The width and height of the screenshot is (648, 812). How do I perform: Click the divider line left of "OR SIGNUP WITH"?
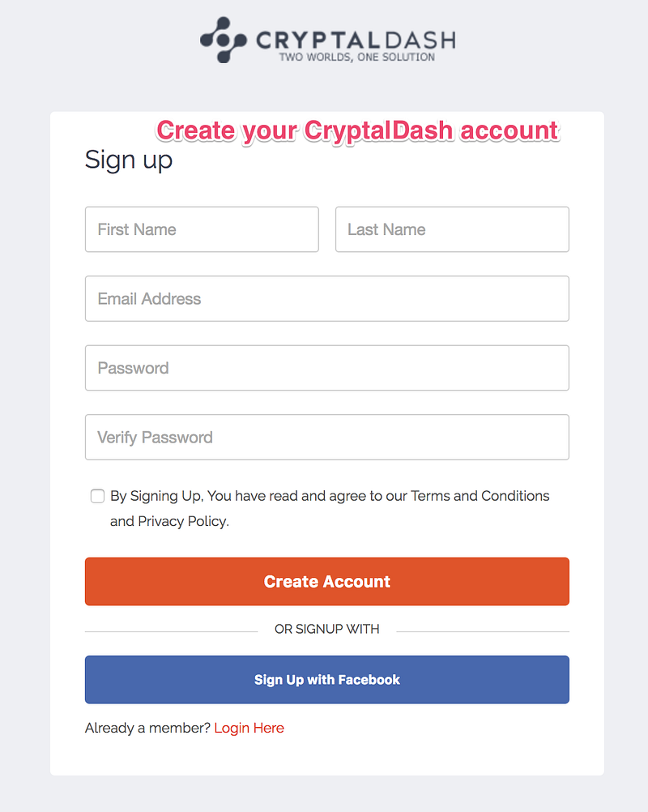point(170,631)
